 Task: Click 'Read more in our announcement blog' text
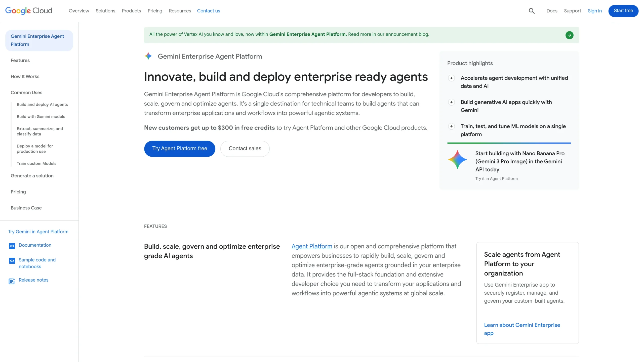click(388, 34)
